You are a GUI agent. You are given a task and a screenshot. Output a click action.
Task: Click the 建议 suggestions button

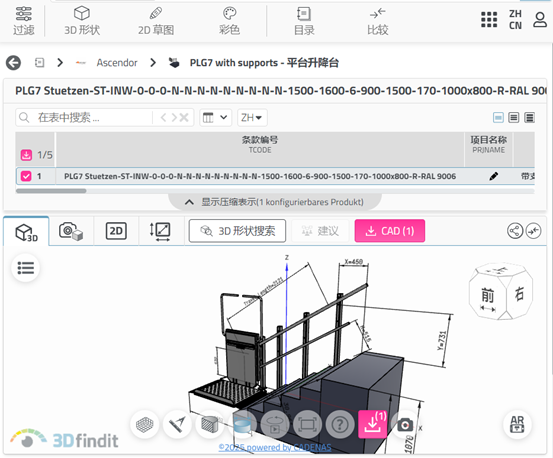320,231
